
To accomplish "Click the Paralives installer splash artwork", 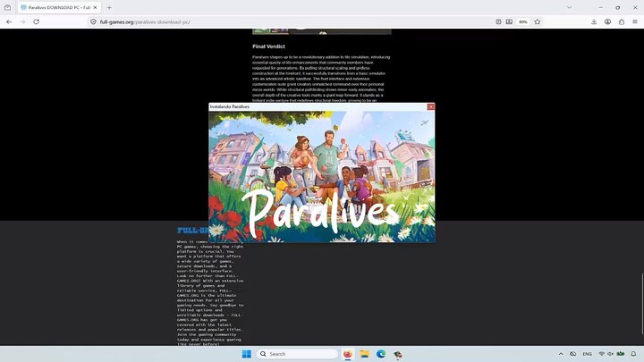I will click(x=322, y=177).
